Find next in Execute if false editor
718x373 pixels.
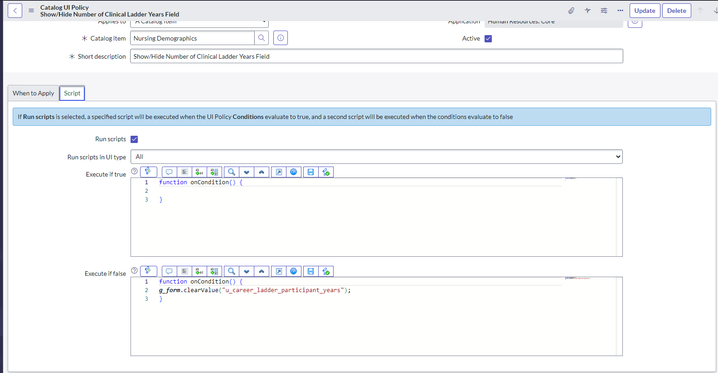(246, 271)
